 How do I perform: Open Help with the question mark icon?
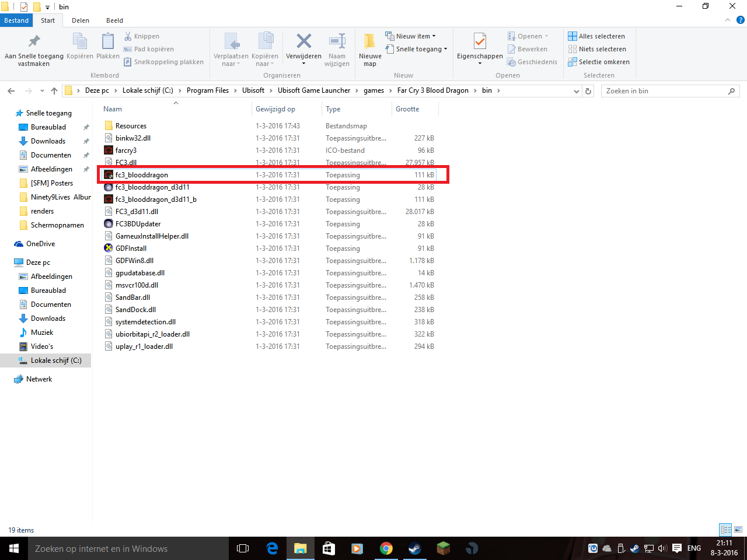point(741,20)
